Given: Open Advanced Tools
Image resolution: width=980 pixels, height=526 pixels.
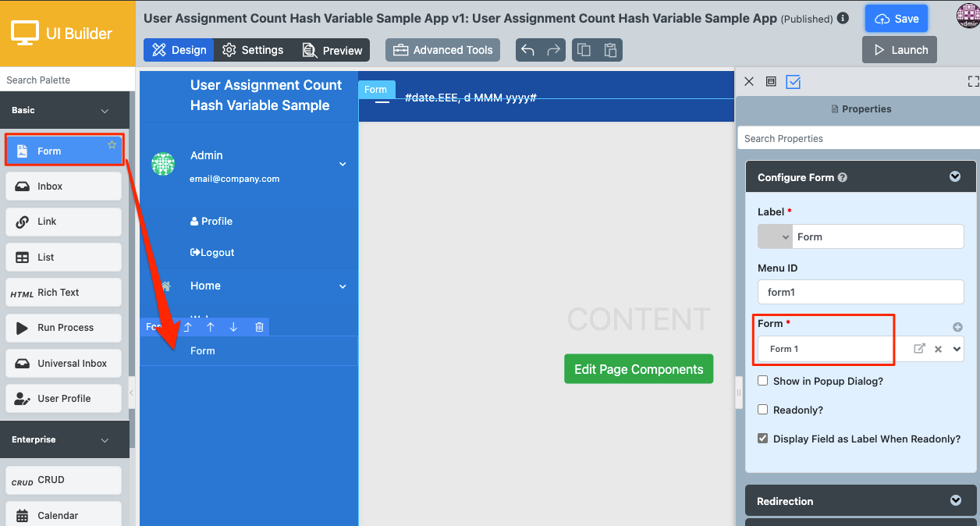Looking at the screenshot, I should pos(442,50).
